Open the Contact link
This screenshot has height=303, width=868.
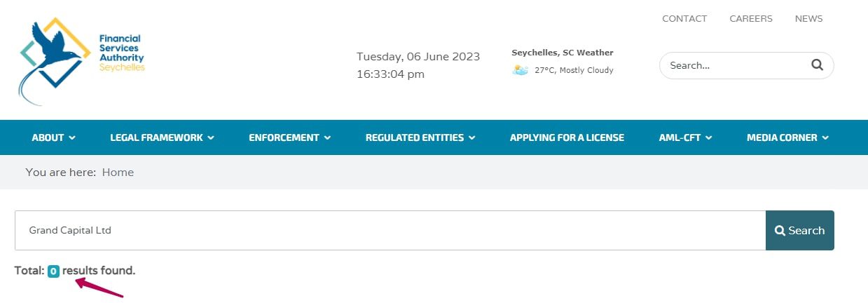[684, 19]
